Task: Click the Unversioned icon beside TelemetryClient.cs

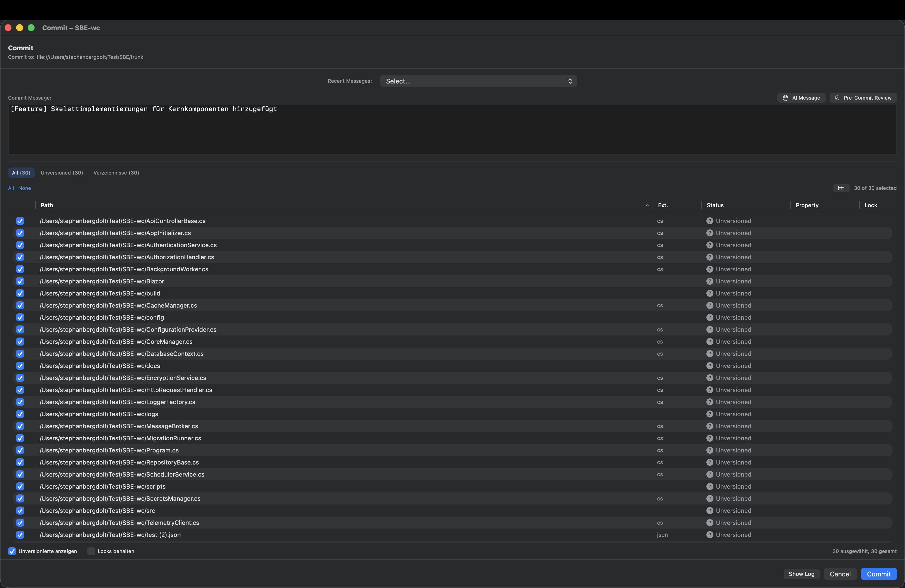Action: (x=710, y=523)
